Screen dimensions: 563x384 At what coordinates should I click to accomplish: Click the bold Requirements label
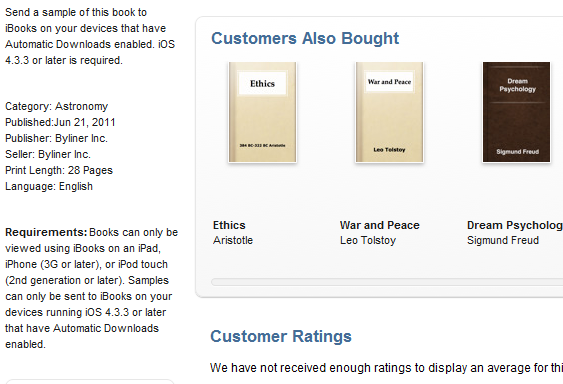46,232
